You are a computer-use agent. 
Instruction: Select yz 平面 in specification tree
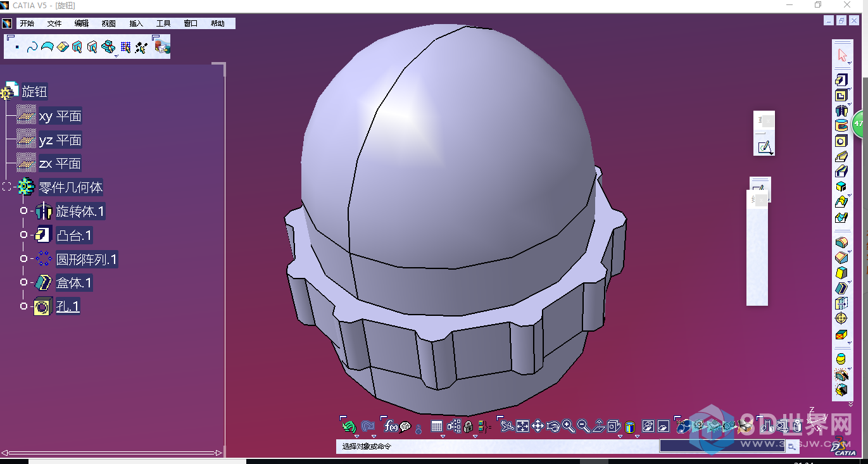click(x=60, y=140)
